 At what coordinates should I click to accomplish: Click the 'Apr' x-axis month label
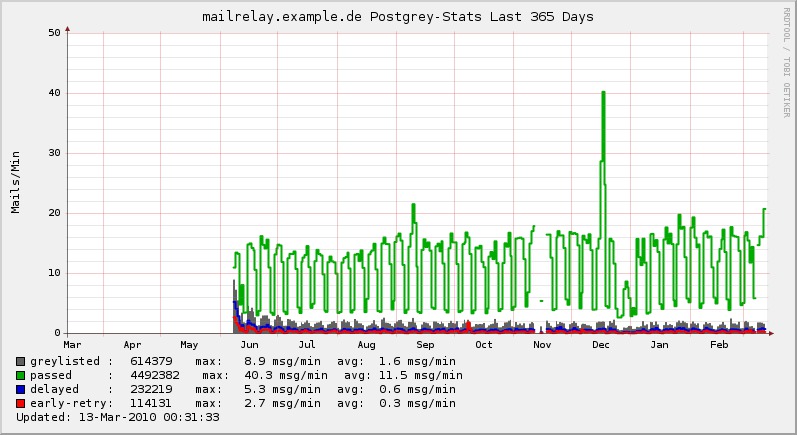tap(132, 345)
